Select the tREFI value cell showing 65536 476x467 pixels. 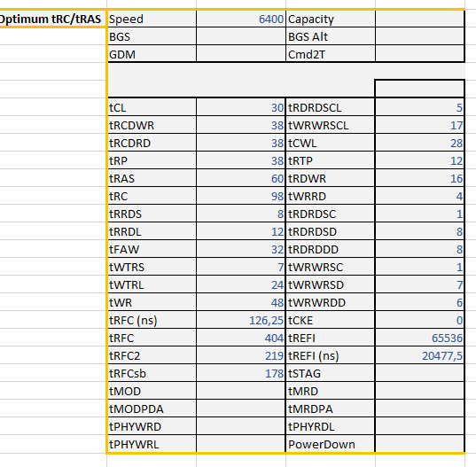(419, 338)
